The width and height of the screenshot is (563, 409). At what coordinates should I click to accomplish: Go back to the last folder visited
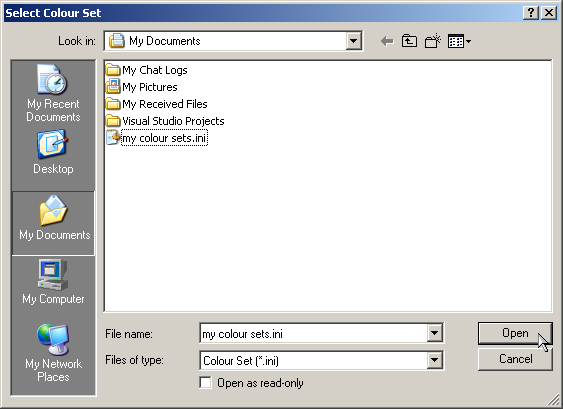(387, 41)
